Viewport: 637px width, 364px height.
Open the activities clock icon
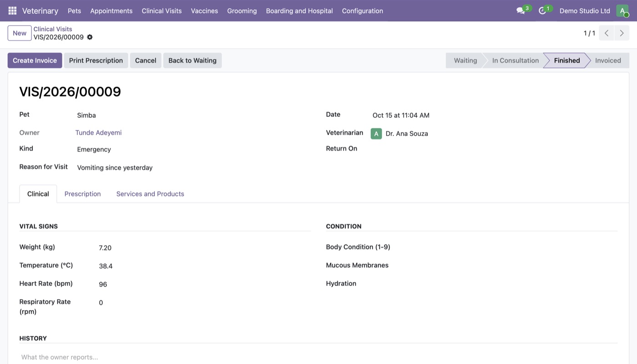pyautogui.click(x=542, y=10)
